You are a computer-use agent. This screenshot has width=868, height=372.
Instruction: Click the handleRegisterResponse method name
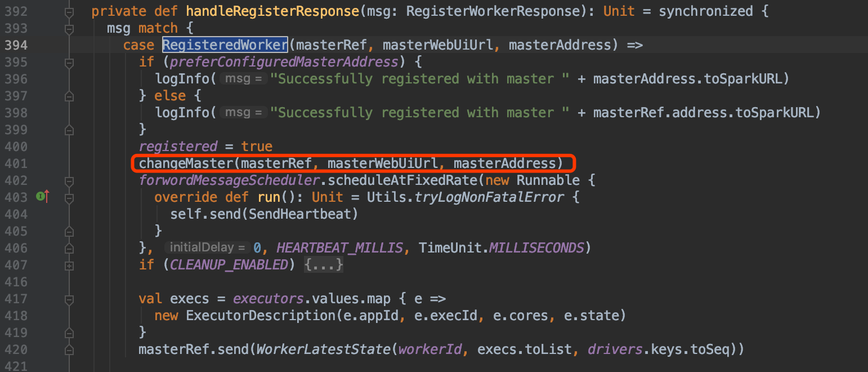273,11
